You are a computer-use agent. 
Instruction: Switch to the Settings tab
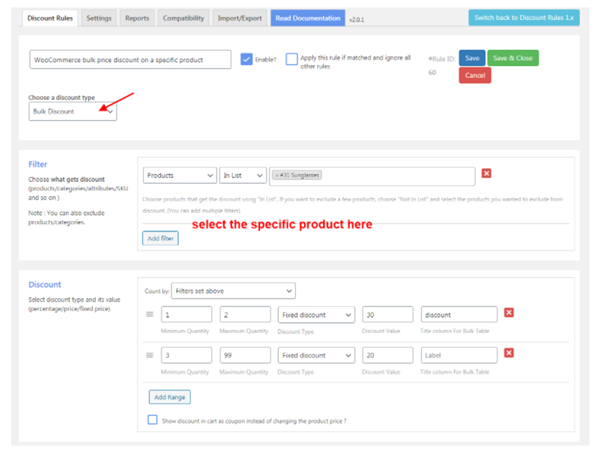click(98, 18)
